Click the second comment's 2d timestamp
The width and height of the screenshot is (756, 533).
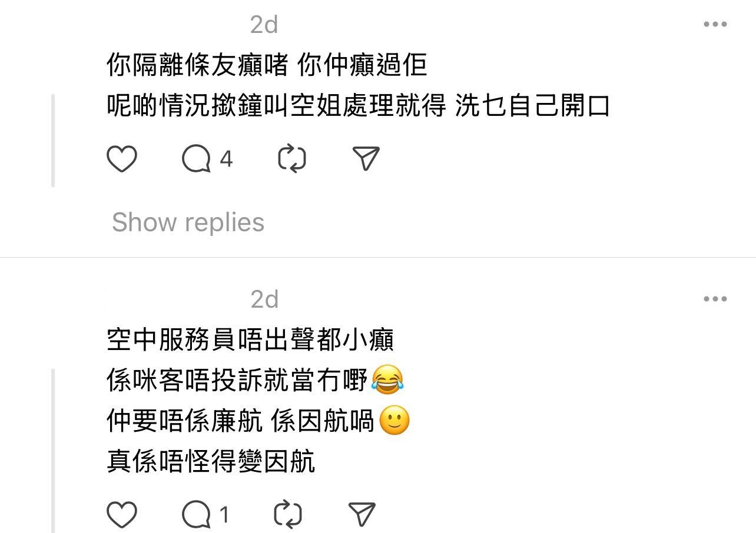tap(264, 299)
